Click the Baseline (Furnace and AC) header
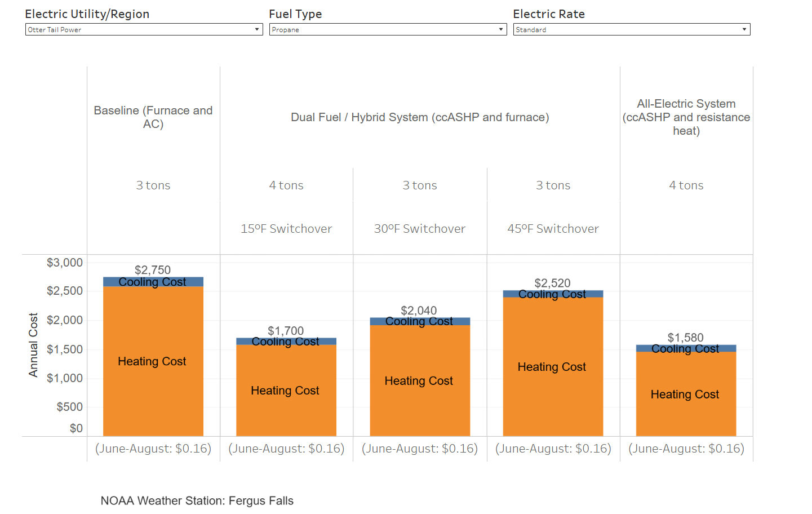Screen dimensions: 812x514 [x=153, y=117]
